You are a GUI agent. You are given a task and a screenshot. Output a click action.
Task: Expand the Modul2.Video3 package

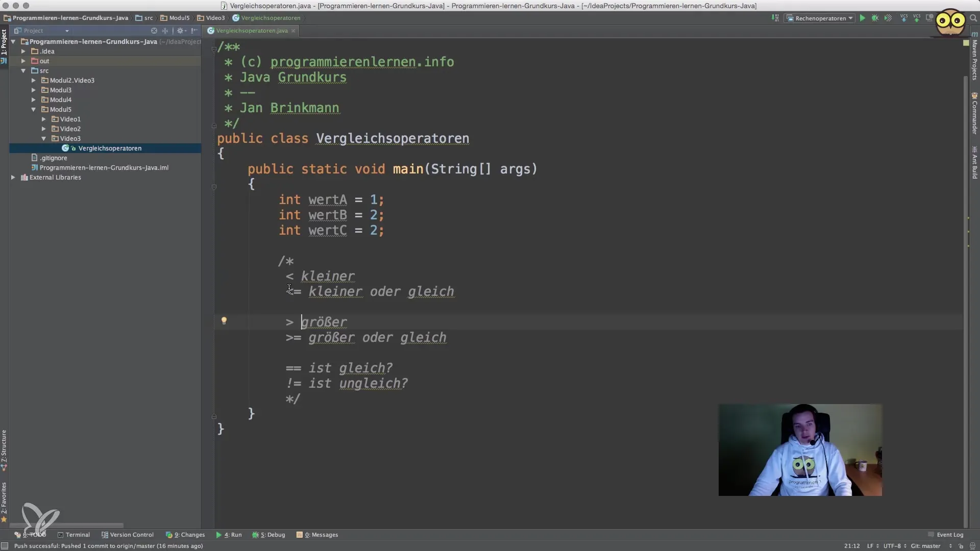point(34,81)
